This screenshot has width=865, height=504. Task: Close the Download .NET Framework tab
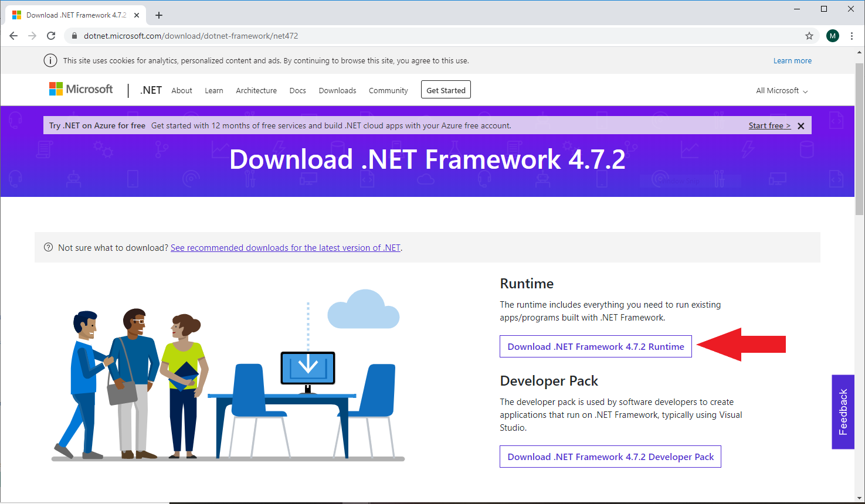pyautogui.click(x=137, y=15)
